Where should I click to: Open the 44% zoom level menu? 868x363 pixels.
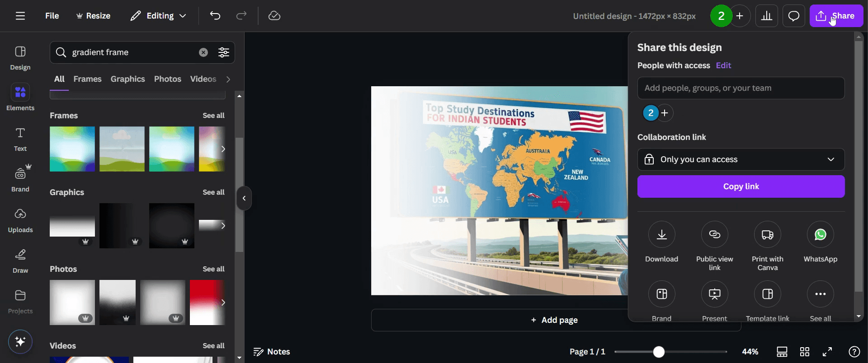(x=750, y=352)
